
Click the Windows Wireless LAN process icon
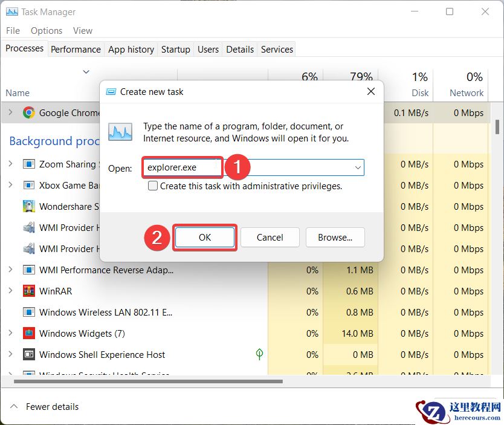pos(30,312)
